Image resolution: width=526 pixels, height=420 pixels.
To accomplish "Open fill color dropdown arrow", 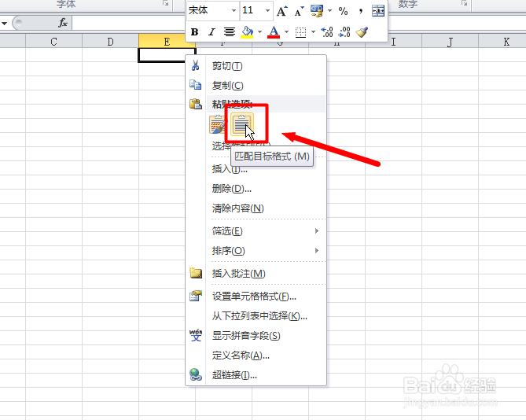I will click(259, 32).
